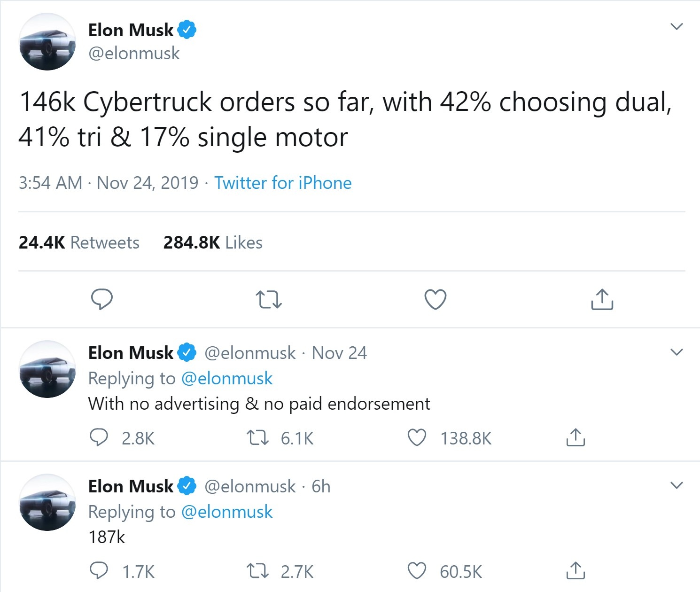Select the Nov 24 reply timestamp
The height and width of the screenshot is (592, 700).
tap(340, 352)
